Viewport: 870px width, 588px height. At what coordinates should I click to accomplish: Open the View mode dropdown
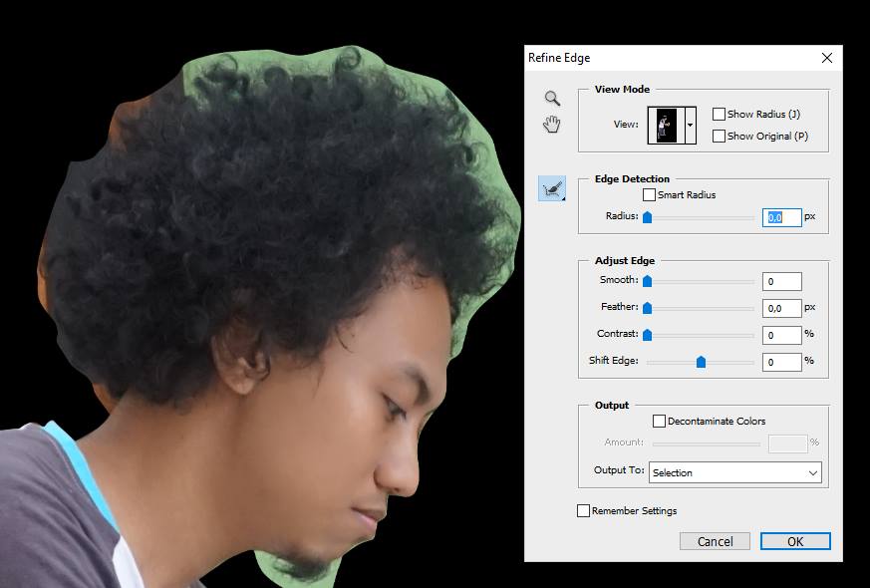tap(690, 124)
